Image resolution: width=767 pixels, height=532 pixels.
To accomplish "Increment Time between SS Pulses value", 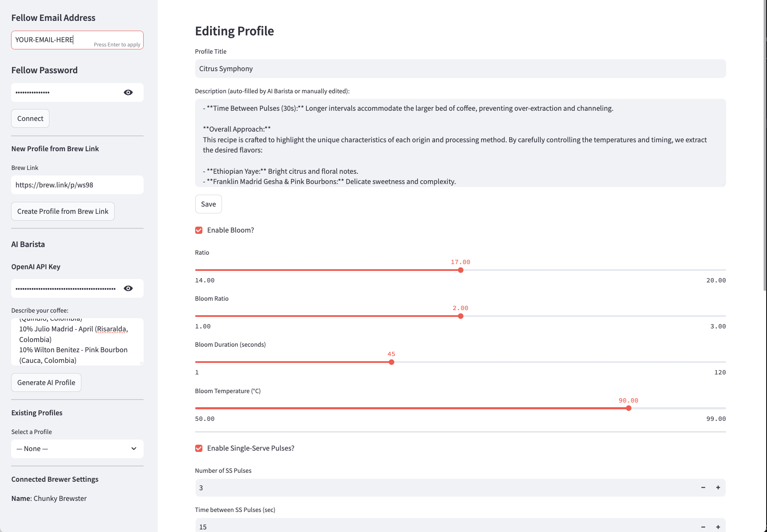I will click(x=718, y=527).
